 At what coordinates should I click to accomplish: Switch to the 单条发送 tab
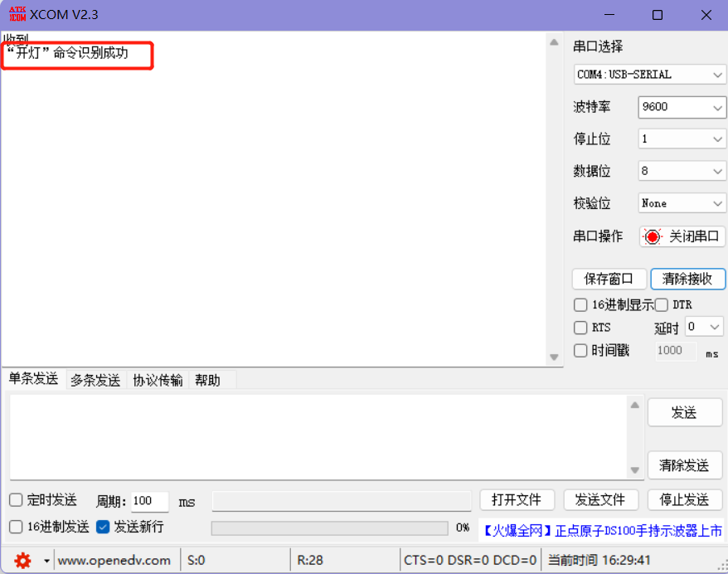pyautogui.click(x=33, y=379)
